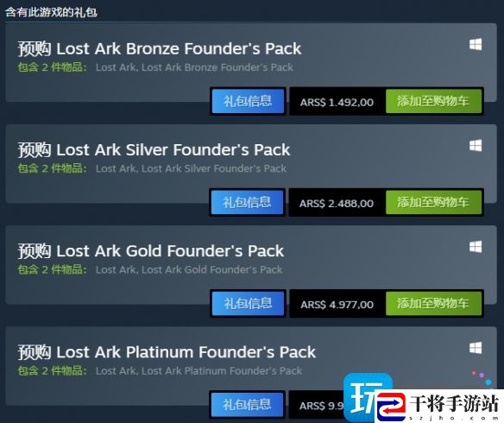Click the Windows icon on Bronze Founder's Pack
The height and width of the screenshot is (423, 504).
click(476, 44)
